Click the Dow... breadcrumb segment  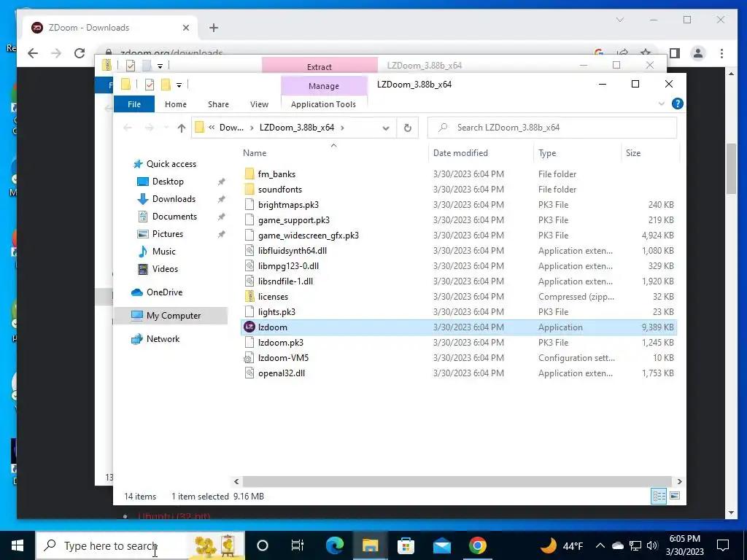(x=231, y=128)
